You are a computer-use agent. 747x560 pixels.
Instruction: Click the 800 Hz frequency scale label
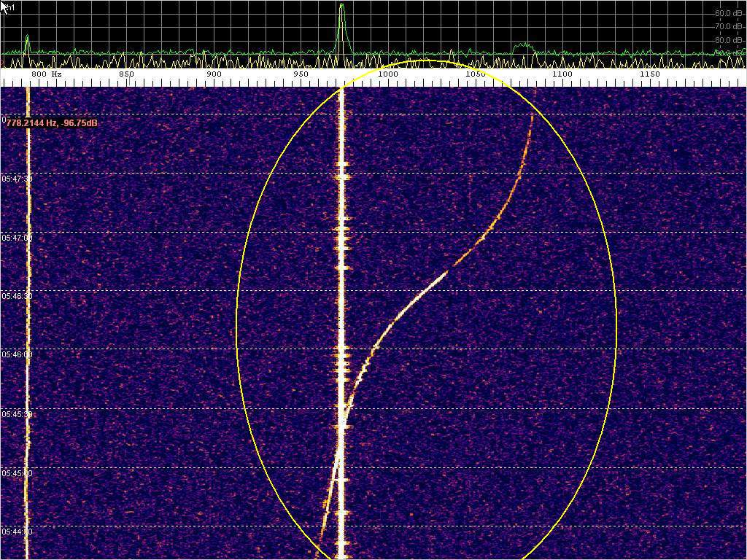point(46,74)
